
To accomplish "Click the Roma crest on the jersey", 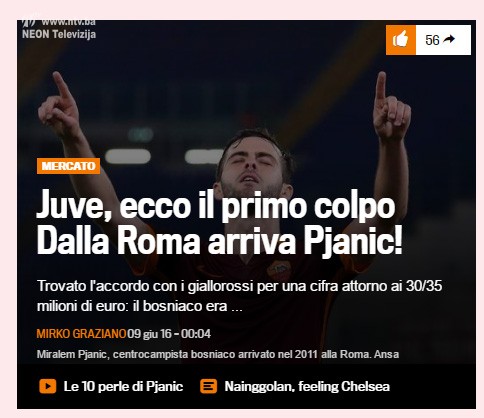I will click(279, 270).
